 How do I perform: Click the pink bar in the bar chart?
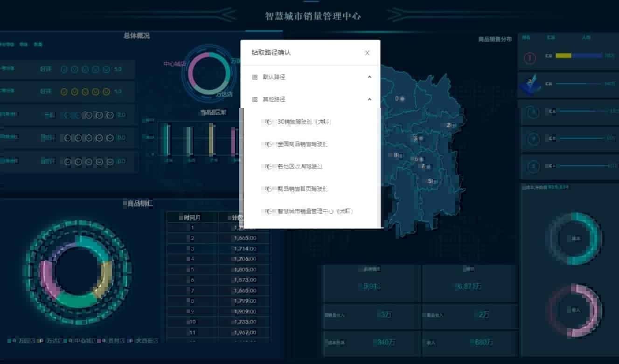pyautogui.click(x=233, y=141)
